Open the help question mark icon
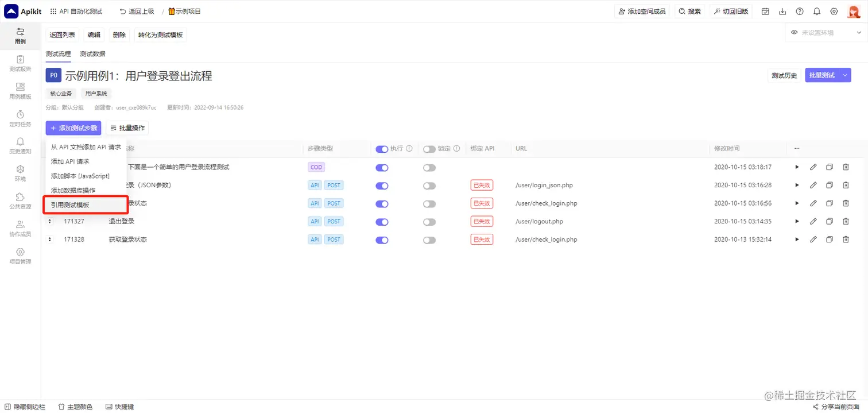Image resolution: width=868 pixels, height=413 pixels. pyautogui.click(x=800, y=11)
